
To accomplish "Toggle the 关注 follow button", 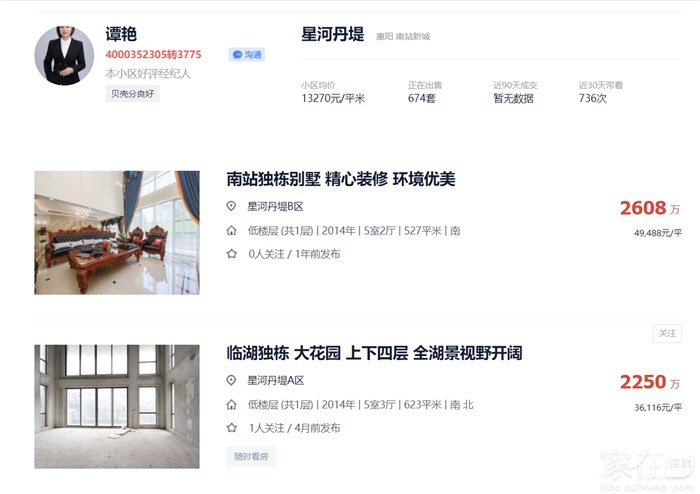I will (x=667, y=333).
